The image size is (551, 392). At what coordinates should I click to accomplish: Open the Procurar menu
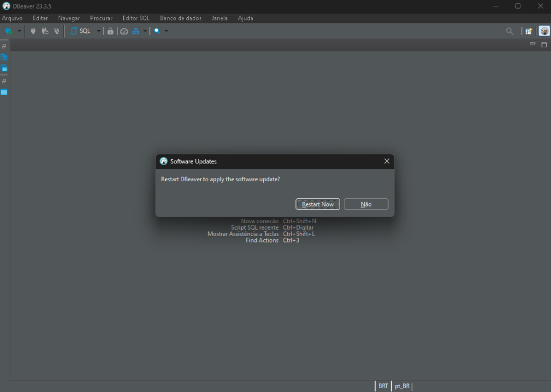click(x=101, y=18)
